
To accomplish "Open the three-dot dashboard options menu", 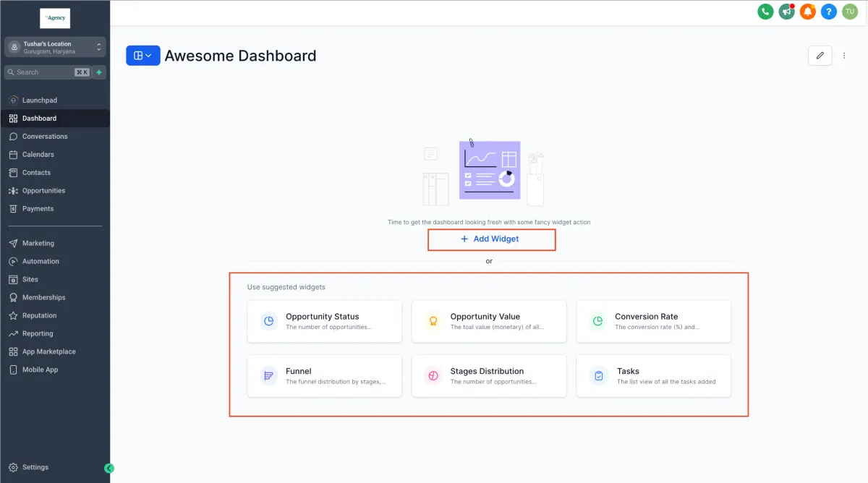I will (x=843, y=56).
